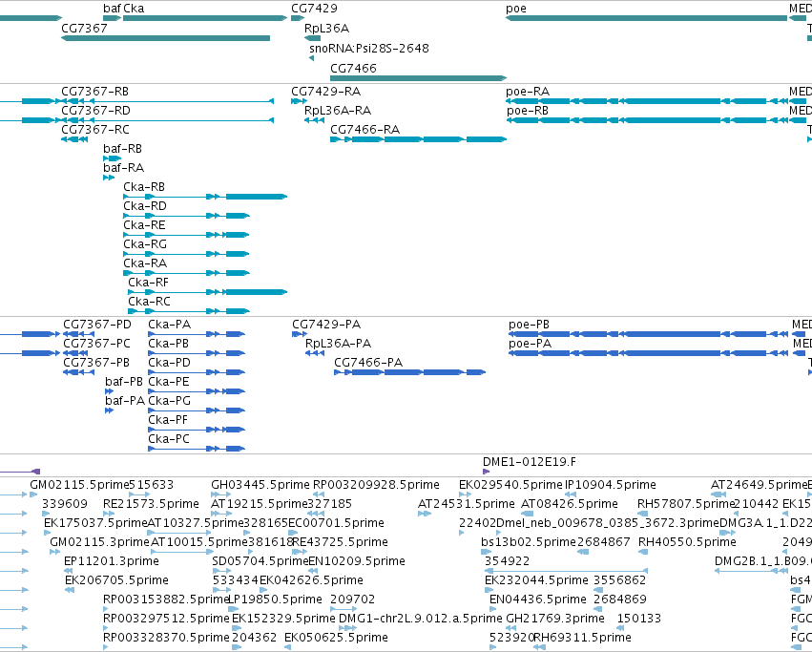Click the CG7466 gene bar
Image resolution: width=812 pixels, height=652 pixels.
point(419,78)
